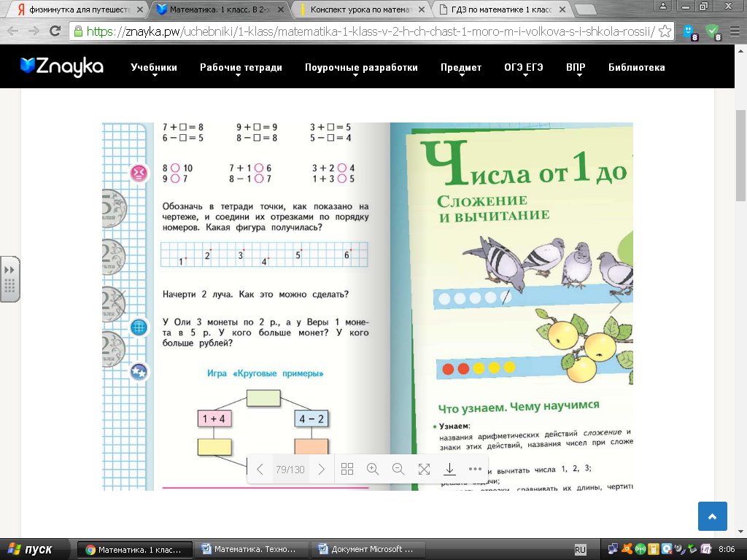The image size is (747, 560).
Task: Expand the side panel on the left edge
Action: (9, 279)
